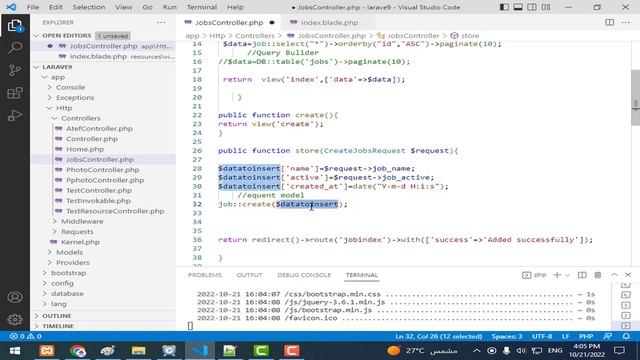The height and width of the screenshot is (360, 640).
Task: Click Spaces: 3 indentation setting
Action: coord(507,336)
